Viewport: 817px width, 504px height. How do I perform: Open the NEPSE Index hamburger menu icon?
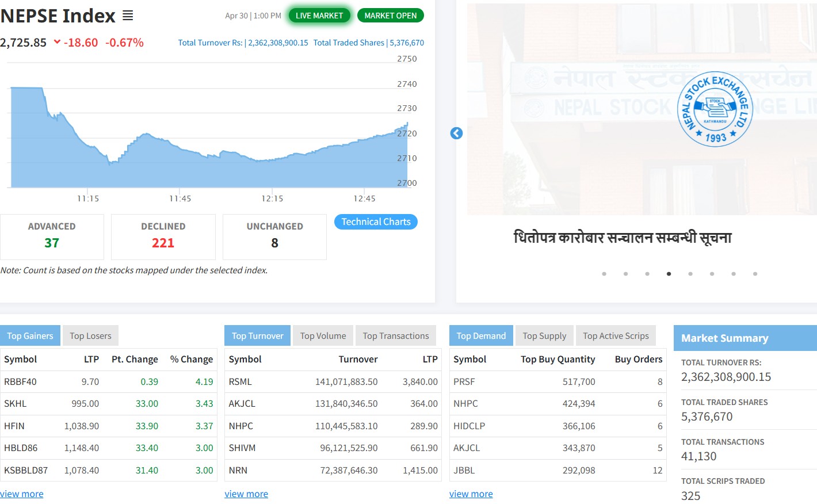pyautogui.click(x=128, y=16)
